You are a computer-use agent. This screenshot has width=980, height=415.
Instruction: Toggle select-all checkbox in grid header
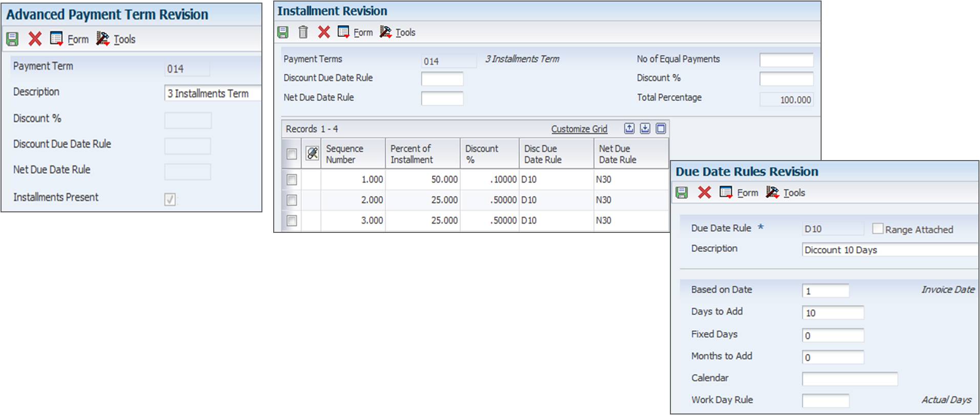point(292,154)
